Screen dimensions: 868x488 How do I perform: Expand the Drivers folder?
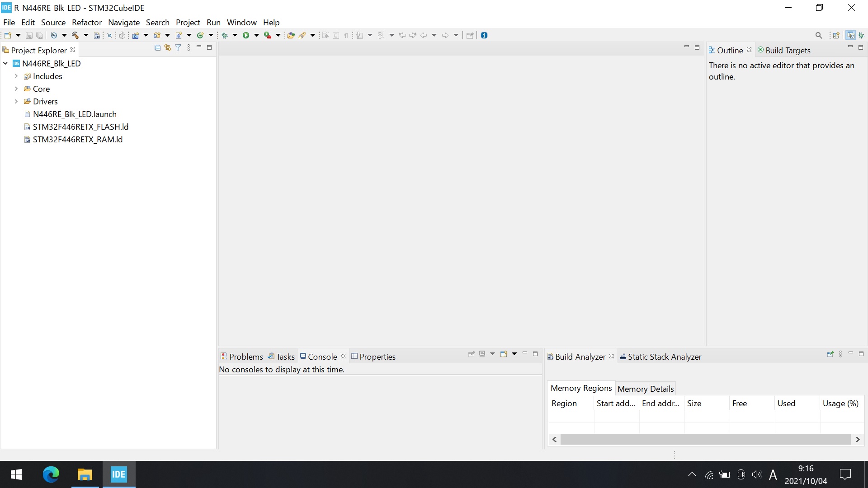click(16, 102)
